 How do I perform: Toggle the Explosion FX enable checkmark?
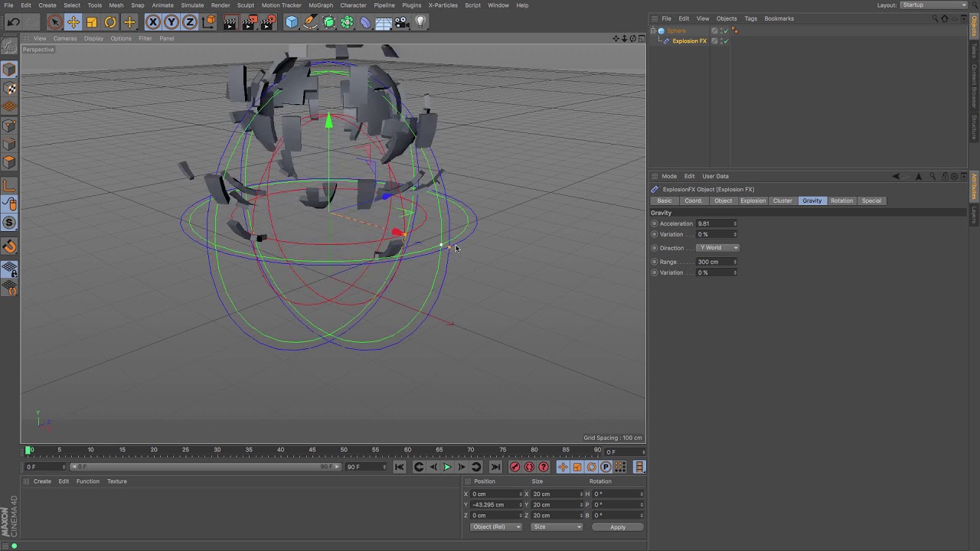tap(725, 41)
